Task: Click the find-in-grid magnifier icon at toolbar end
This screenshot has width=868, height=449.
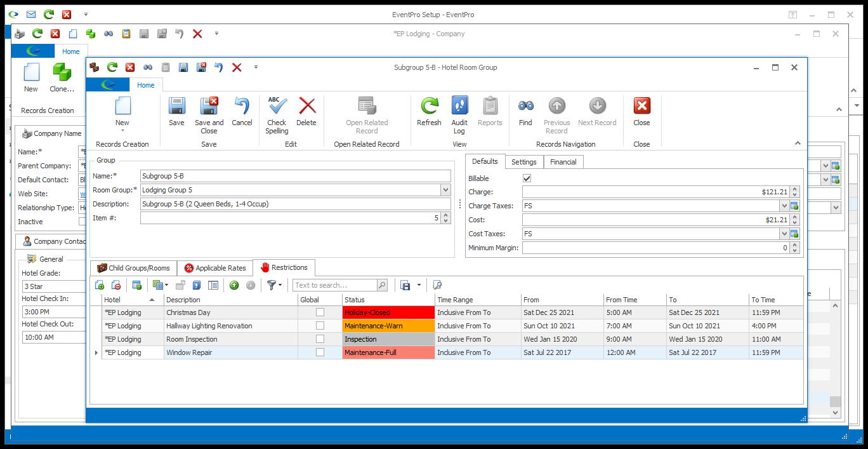Action: 437,285
